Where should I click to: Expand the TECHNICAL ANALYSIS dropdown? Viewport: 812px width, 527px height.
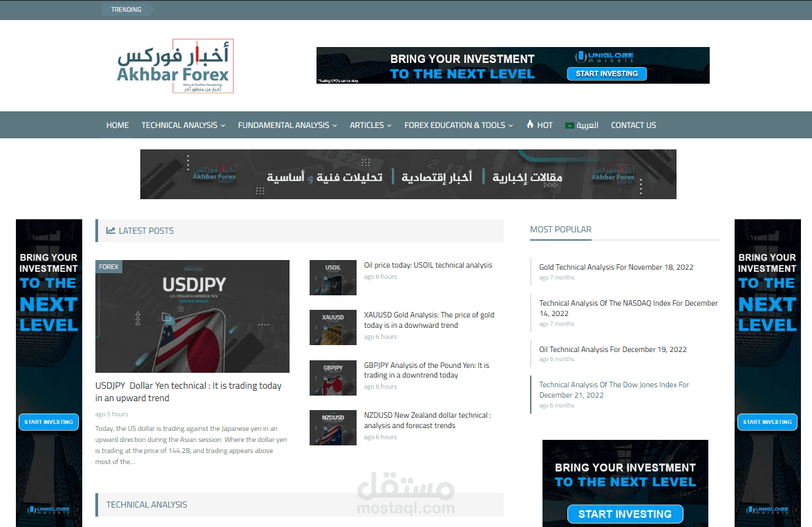(180, 125)
